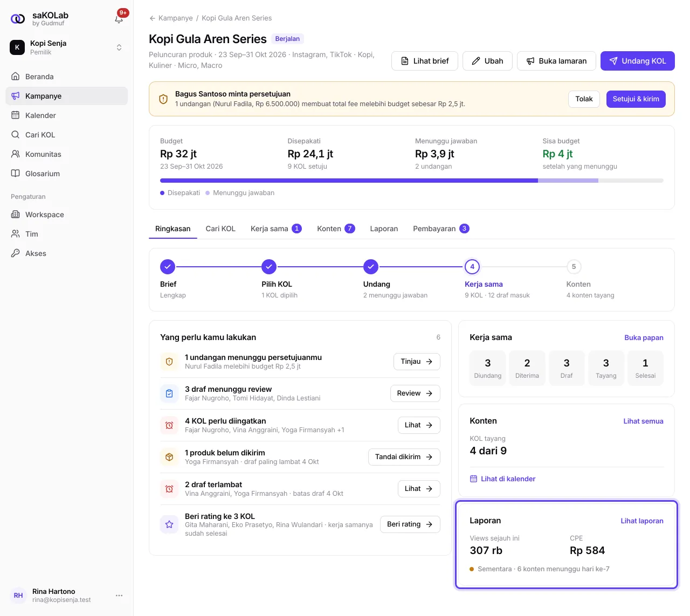Switch to the Pembayaran tab
This screenshot has height=616, width=690.
[x=441, y=229]
